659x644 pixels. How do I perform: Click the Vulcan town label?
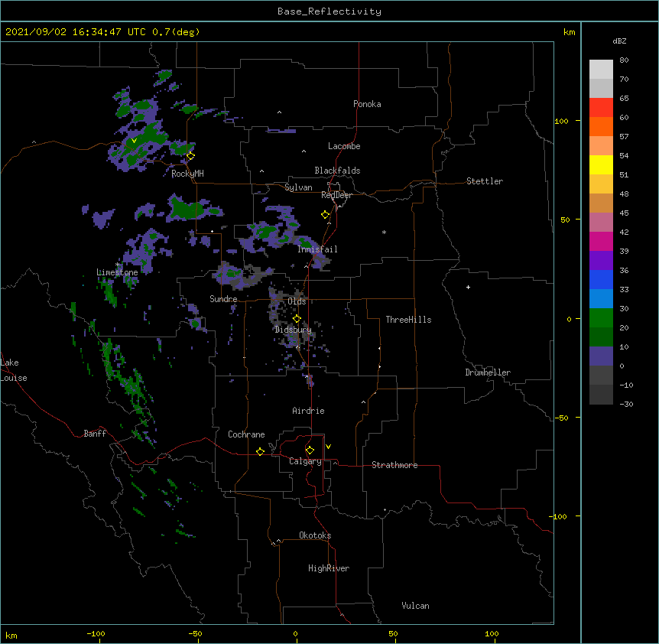pyautogui.click(x=415, y=606)
